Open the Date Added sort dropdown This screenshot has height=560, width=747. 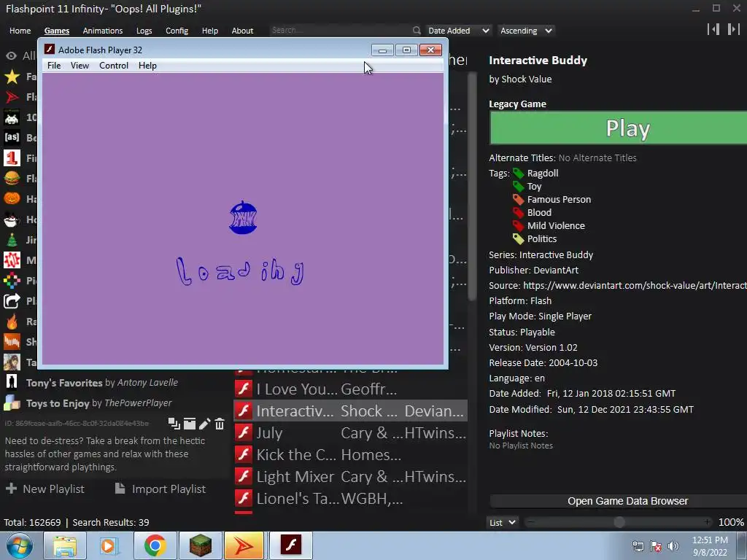(458, 31)
